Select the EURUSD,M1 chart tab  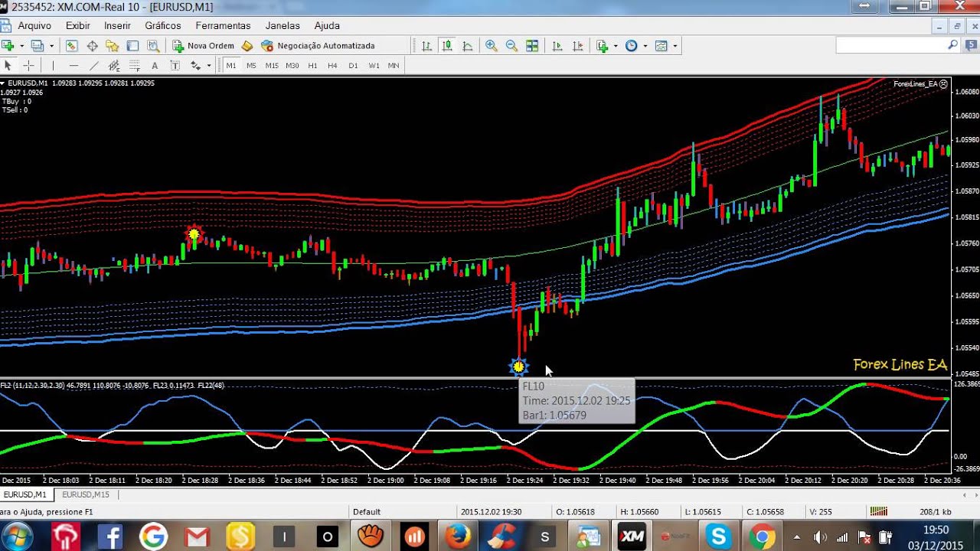pos(25,495)
